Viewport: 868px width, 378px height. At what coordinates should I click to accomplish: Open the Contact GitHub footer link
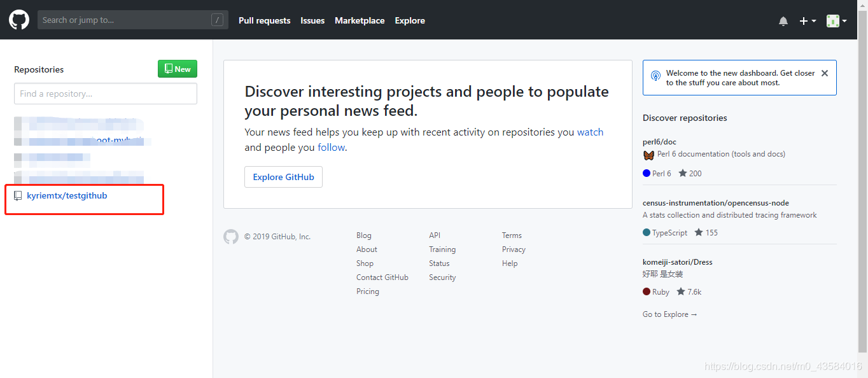coord(382,277)
